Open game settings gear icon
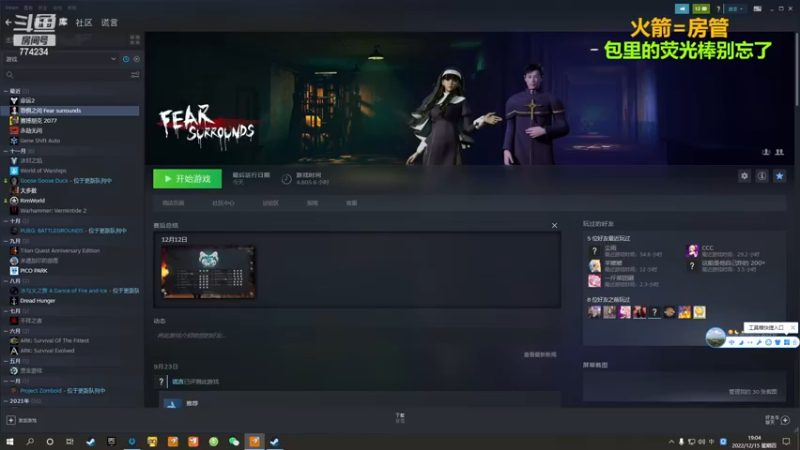The width and height of the screenshot is (800, 450). pyautogui.click(x=744, y=176)
